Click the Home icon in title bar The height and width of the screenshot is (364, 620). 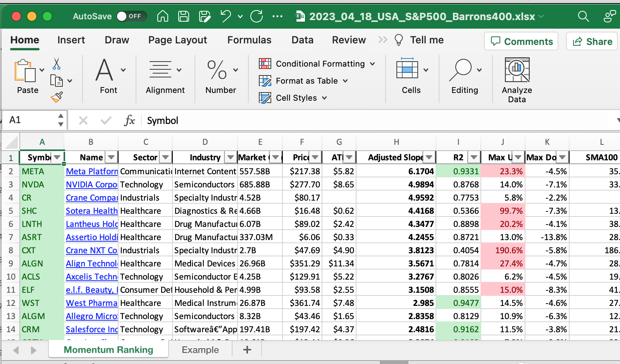coord(163,16)
